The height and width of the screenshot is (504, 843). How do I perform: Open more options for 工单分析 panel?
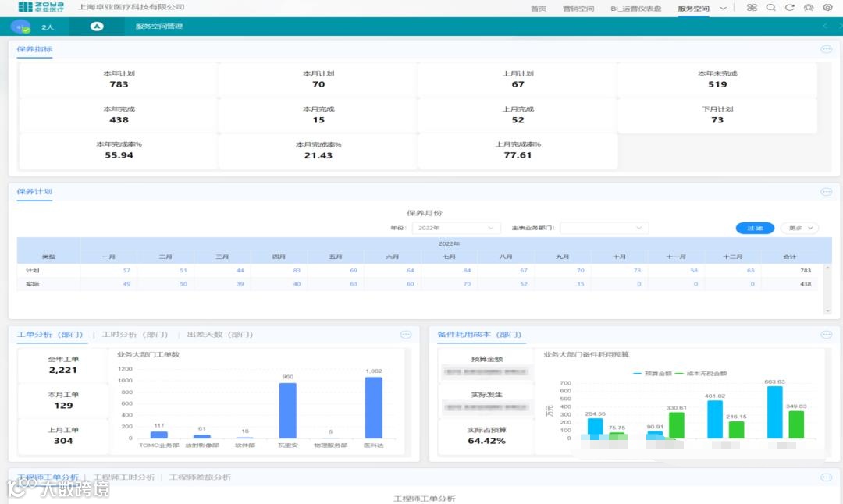click(x=406, y=335)
